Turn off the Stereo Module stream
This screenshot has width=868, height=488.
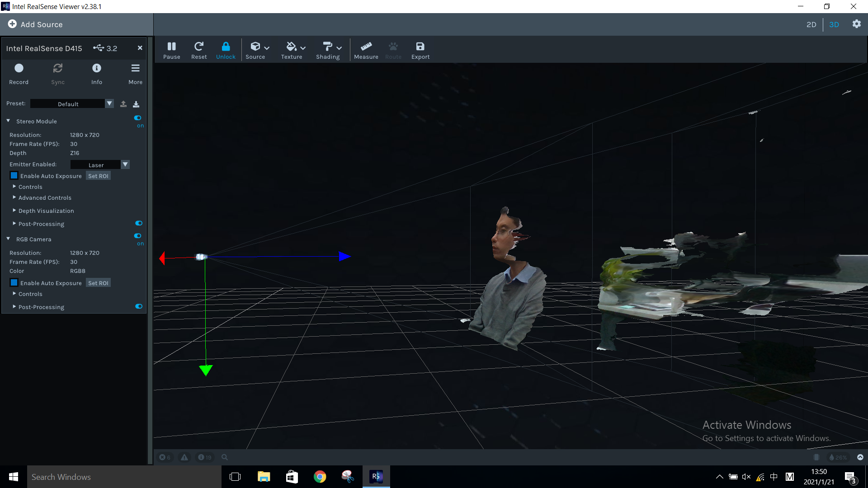(x=137, y=118)
